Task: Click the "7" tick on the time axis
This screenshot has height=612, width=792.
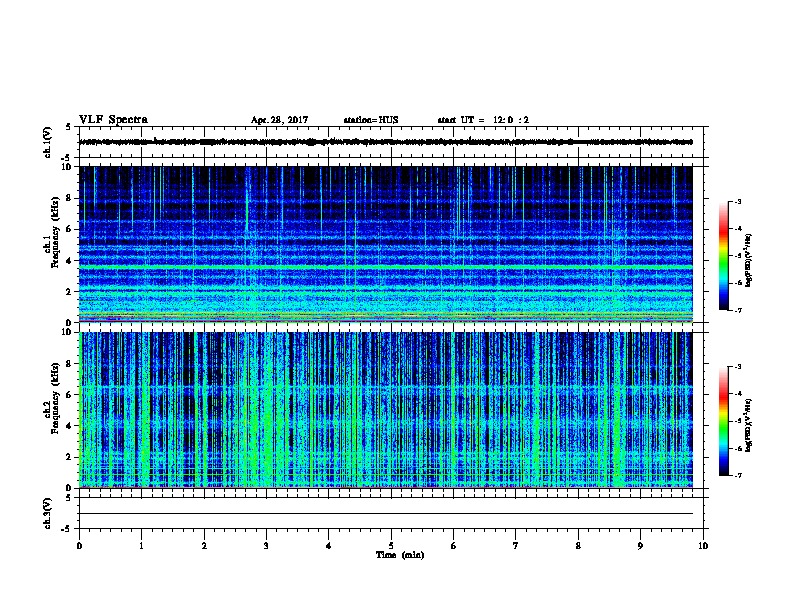Action: [516, 546]
